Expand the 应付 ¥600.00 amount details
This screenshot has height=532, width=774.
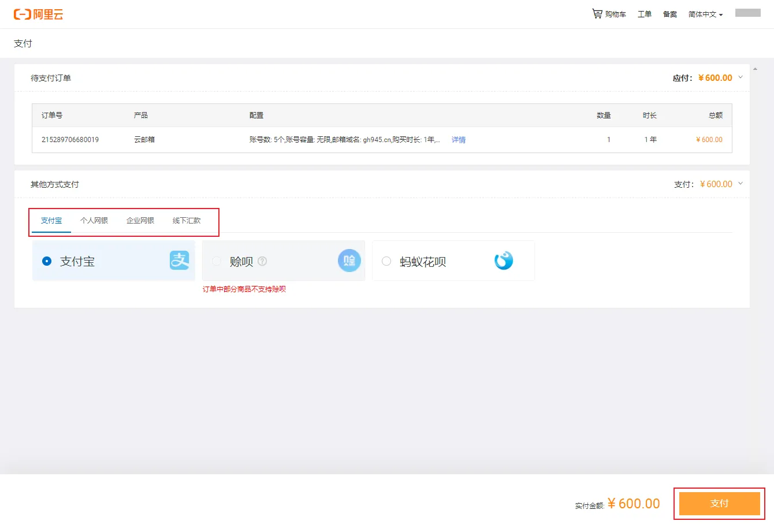pos(740,77)
